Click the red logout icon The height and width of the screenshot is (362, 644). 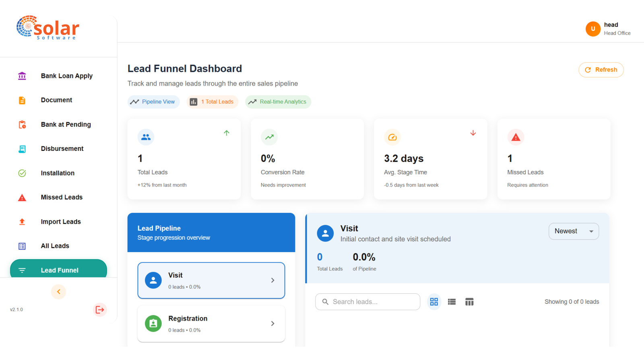pyautogui.click(x=99, y=310)
